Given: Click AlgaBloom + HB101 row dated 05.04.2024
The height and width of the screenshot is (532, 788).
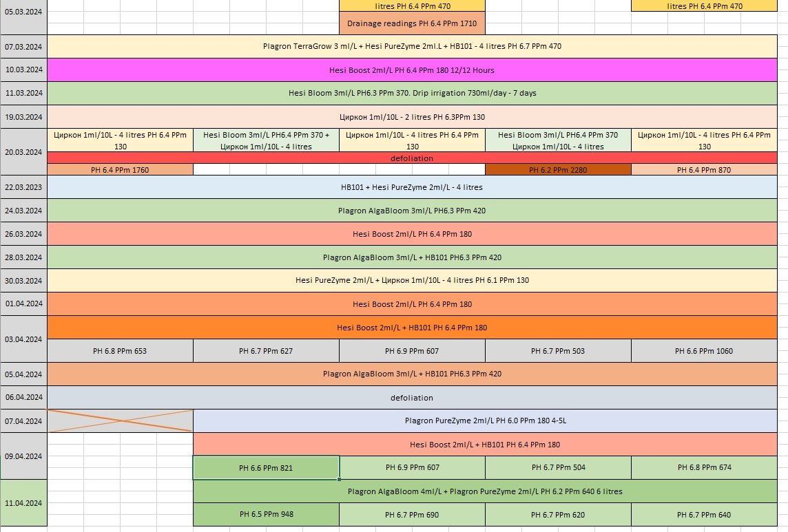Looking at the screenshot, I should [x=412, y=374].
